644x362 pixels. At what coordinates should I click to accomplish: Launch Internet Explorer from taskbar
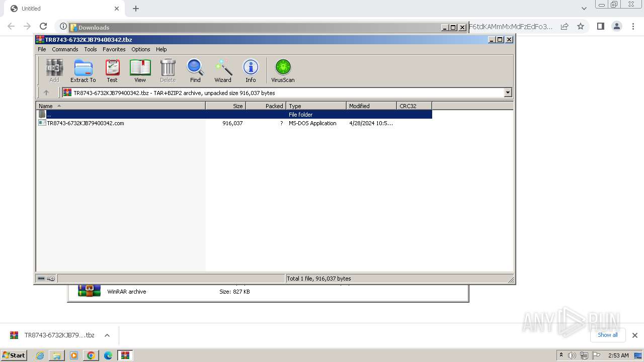(x=40, y=355)
